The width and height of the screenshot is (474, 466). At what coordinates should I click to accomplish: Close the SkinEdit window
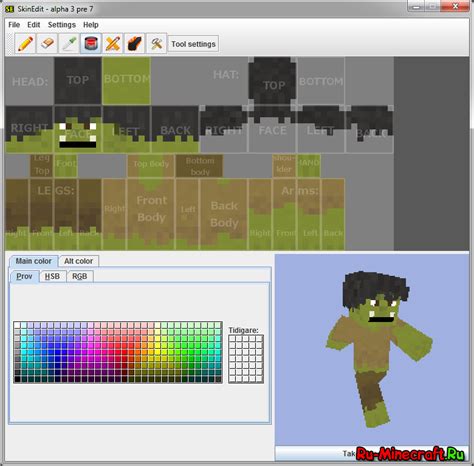click(455, 6)
